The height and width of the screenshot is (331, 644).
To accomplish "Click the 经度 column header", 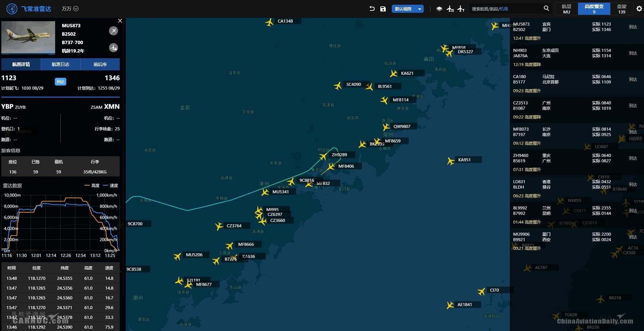I will tap(36, 268).
